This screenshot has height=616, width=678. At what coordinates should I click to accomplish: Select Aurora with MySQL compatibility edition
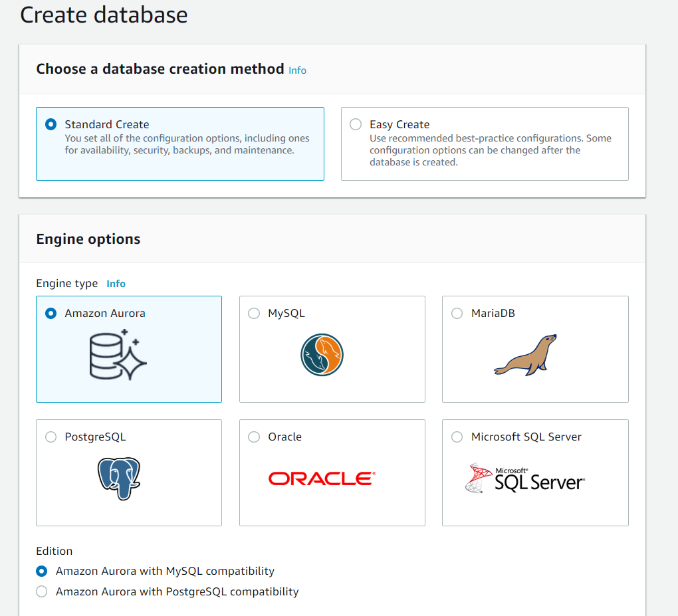pyautogui.click(x=42, y=571)
